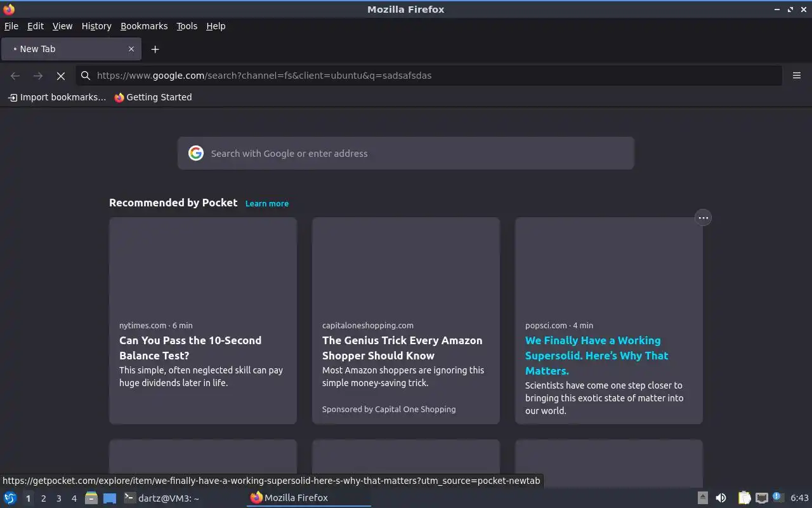Open the clipboard manager tray icon
The image size is (812, 508).
745,498
